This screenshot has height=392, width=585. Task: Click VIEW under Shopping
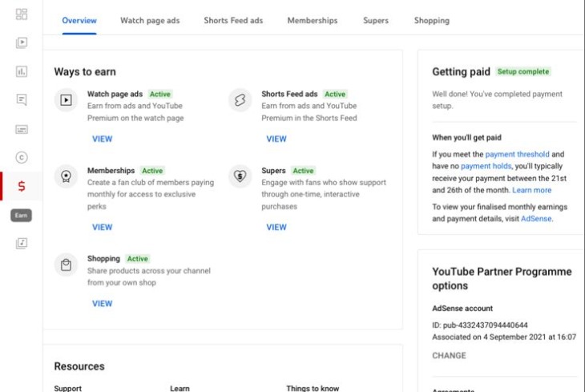click(103, 304)
